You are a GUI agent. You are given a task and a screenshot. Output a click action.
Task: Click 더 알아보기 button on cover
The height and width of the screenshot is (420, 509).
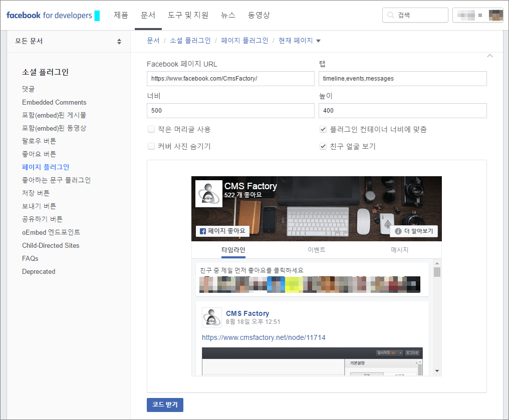(414, 231)
